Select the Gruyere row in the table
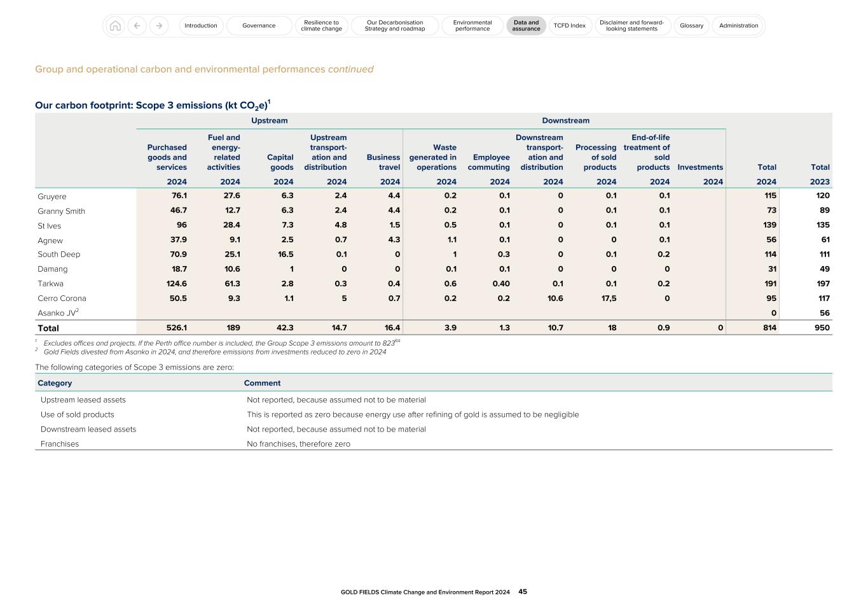Viewport: 868px width, 616px height. [52, 196]
